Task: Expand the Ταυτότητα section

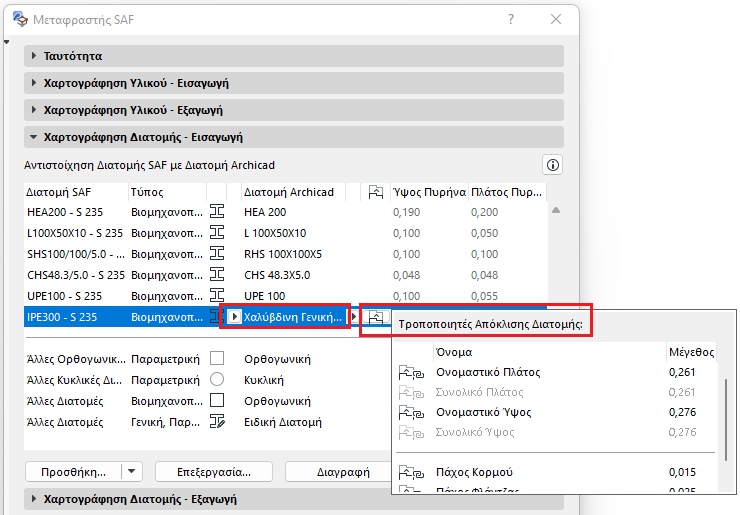Action: pos(34,56)
